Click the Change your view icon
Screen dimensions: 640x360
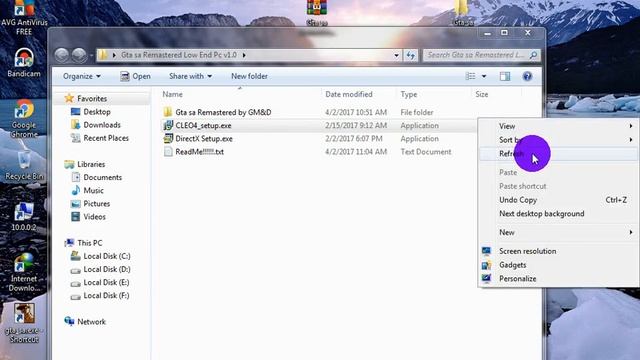[471, 76]
